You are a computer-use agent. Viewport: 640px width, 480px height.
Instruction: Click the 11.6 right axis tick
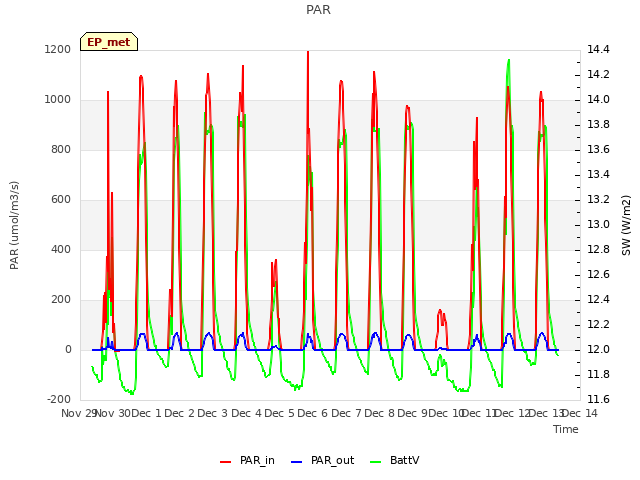pos(598,399)
